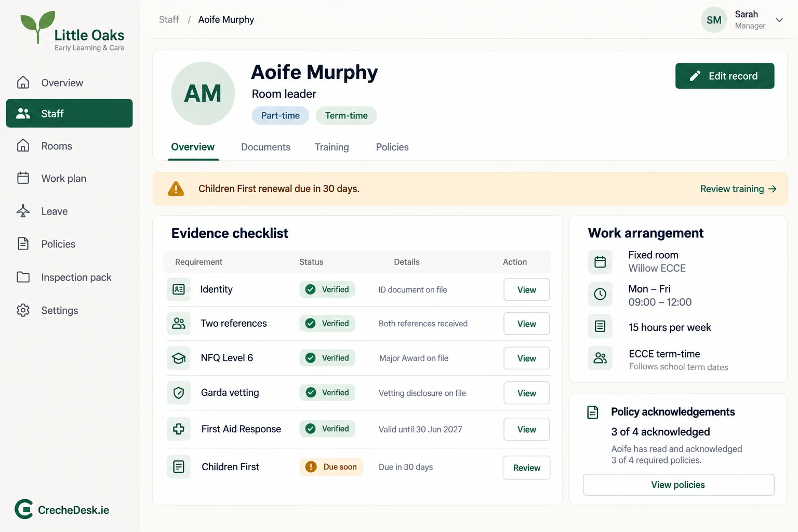The height and width of the screenshot is (532, 798).
Task: View the Garda vetting evidence
Action: click(526, 393)
